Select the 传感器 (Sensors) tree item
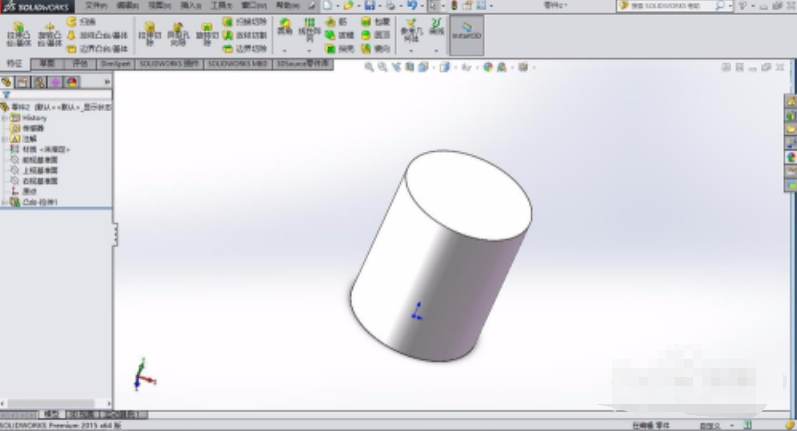Image resolution: width=797 pixels, height=431 pixels. (27, 128)
